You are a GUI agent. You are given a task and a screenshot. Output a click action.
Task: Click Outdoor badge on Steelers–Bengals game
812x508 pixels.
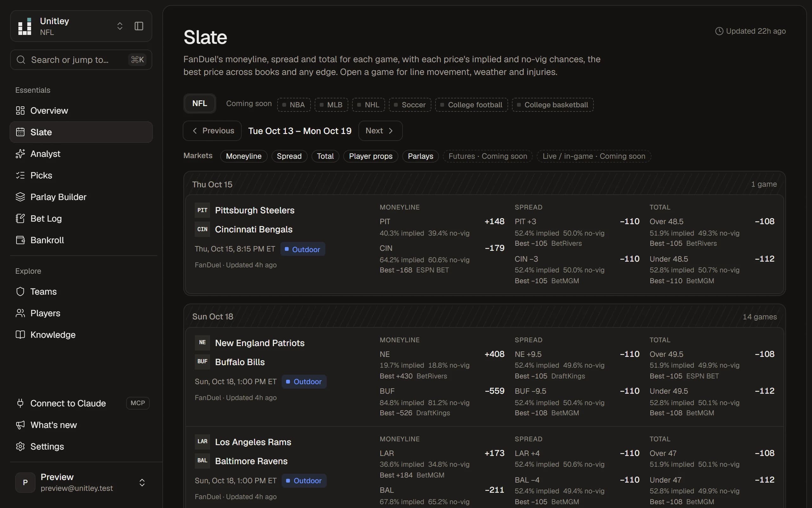pos(303,249)
